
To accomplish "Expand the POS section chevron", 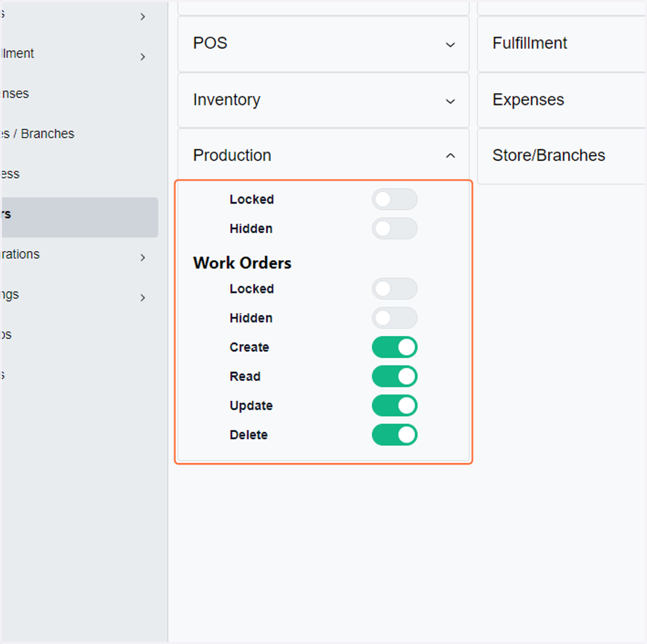I will point(450,45).
